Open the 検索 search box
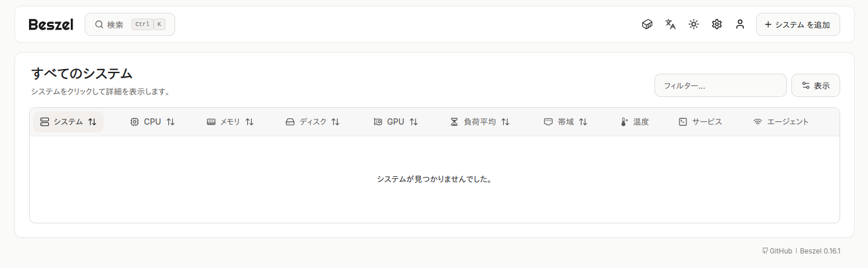Image resolution: width=868 pixels, height=268 pixels. coord(129,24)
